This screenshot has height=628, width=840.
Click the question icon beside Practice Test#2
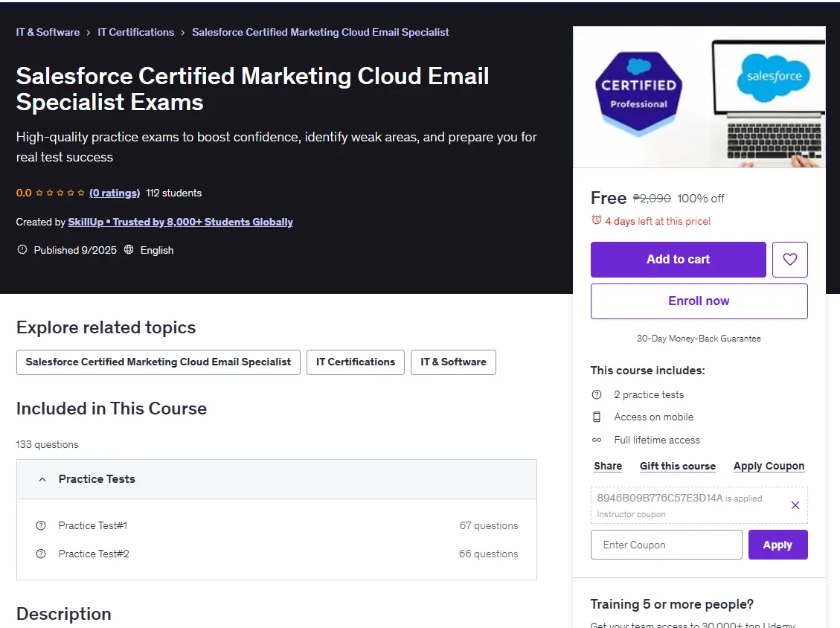click(x=41, y=554)
